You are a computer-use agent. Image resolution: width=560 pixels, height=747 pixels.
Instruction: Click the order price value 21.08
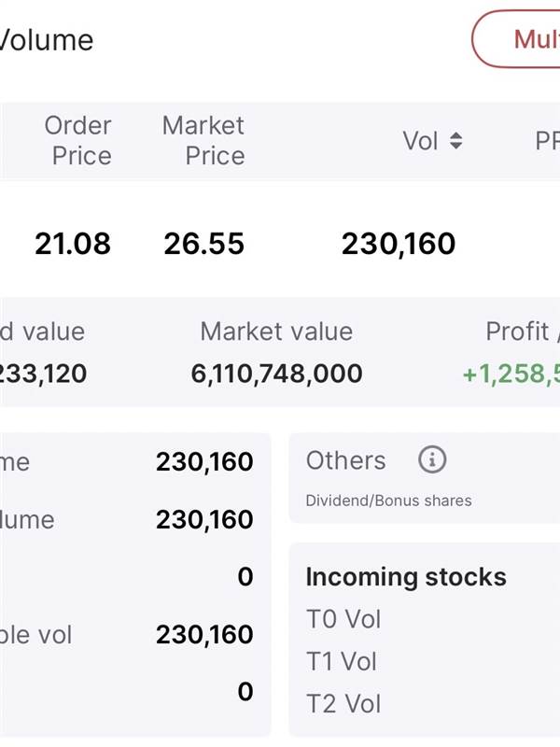[x=73, y=244]
